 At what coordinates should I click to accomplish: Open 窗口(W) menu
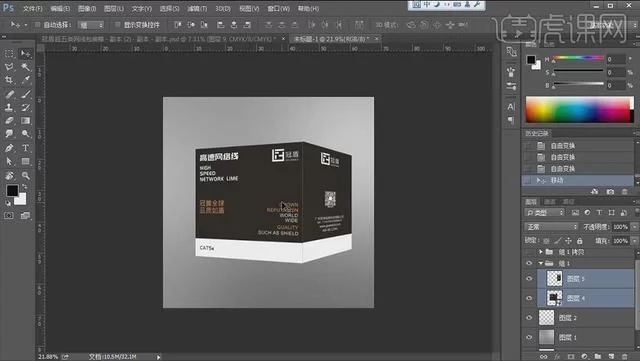[x=278, y=8]
